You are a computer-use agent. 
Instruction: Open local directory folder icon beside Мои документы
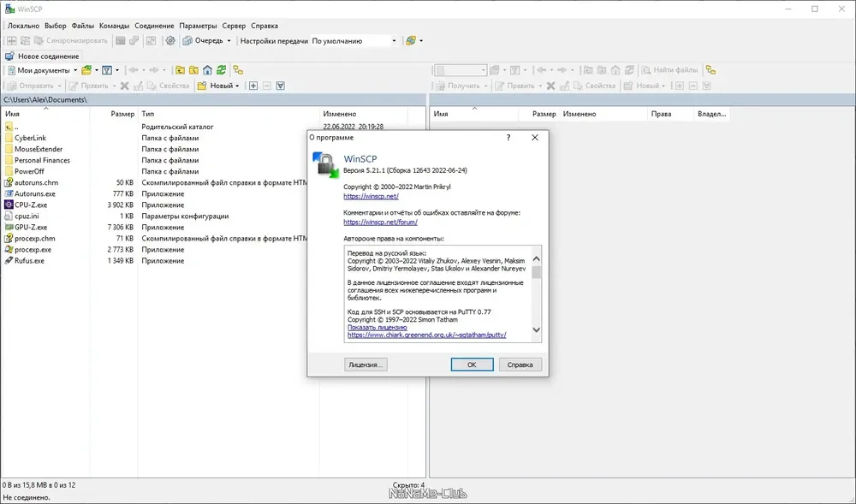click(x=86, y=70)
